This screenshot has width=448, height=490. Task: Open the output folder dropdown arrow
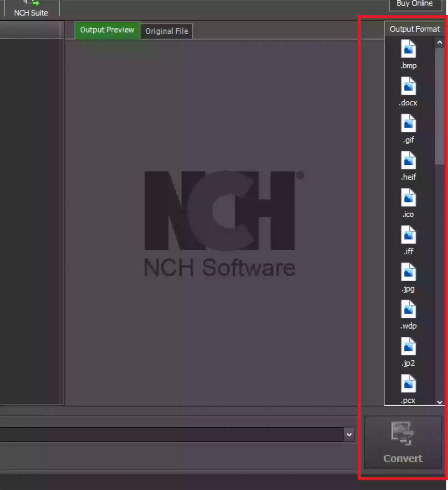click(349, 434)
